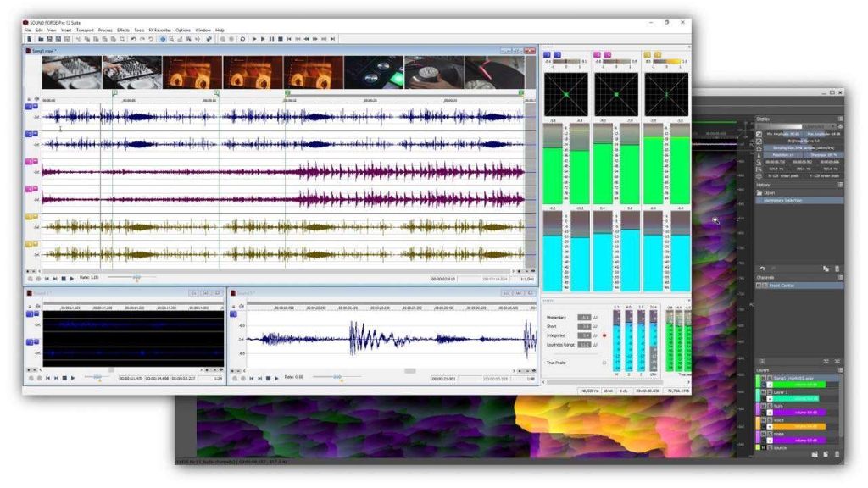Image resolution: width=868 pixels, height=488 pixels.
Task: Click the Play button in the main toolbar
Action: 262,39
